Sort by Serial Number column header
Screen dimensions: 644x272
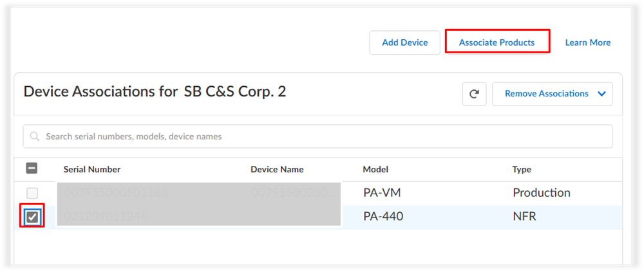[x=92, y=169]
